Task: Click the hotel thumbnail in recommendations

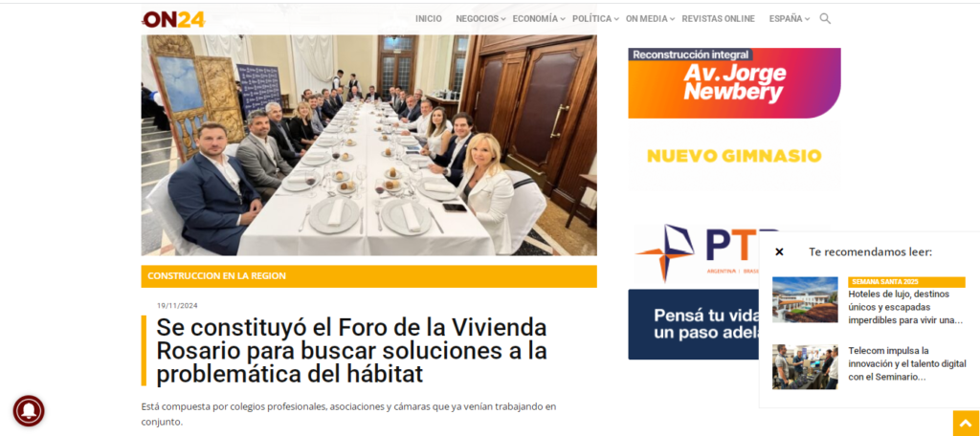Action: [x=805, y=300]
